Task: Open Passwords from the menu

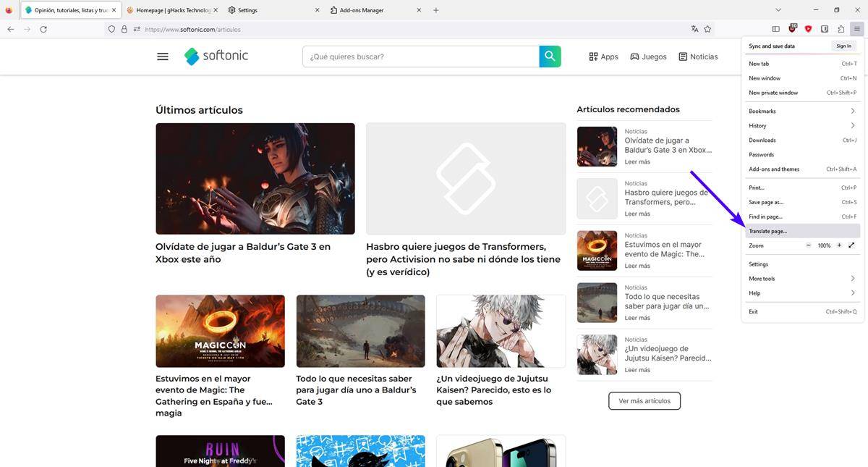Action: point(802,155)
